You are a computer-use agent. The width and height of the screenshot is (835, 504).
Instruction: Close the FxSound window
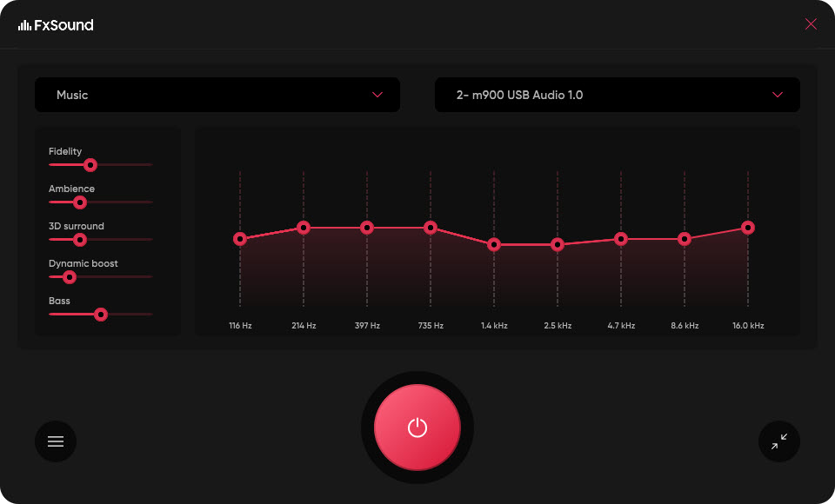coord(811,24)
